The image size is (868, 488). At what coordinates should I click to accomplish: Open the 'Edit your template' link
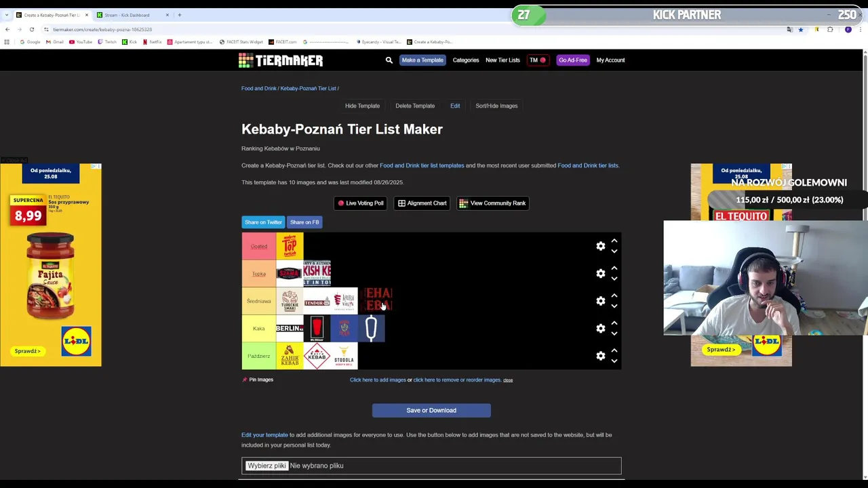pyautogui.click(x=264, y=435)
